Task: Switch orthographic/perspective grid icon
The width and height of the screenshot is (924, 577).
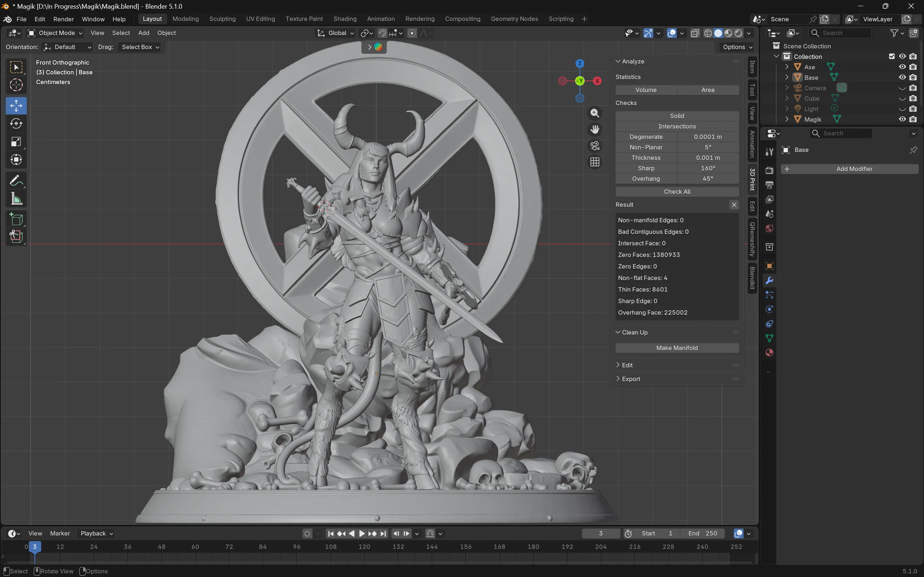Action: [594, 162]
